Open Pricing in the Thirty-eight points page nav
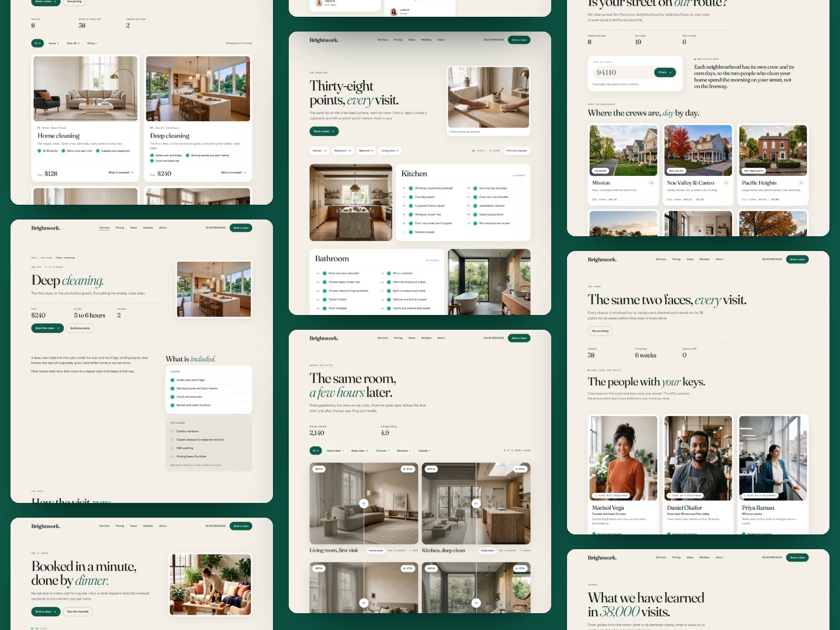 [398, 40]
